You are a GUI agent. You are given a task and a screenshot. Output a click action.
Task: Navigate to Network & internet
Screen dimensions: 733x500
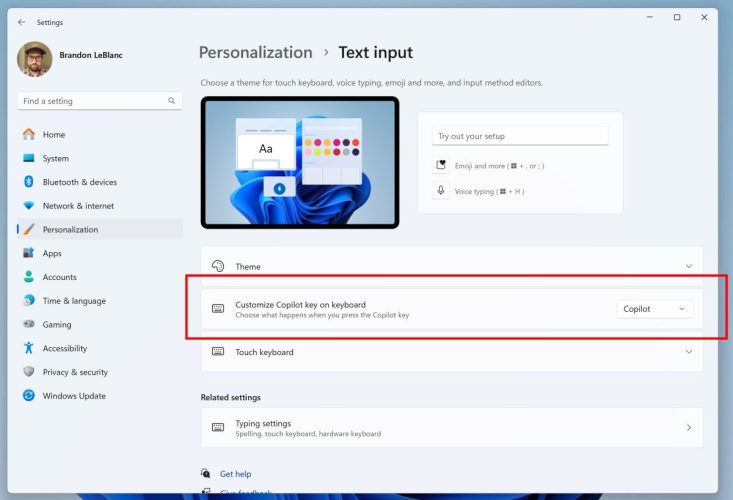pos(78,206)
